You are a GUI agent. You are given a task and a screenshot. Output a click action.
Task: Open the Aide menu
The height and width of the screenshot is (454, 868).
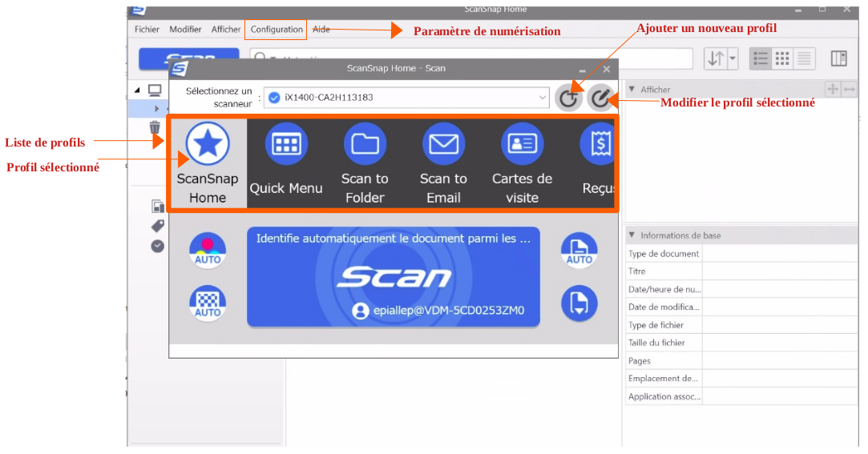pyautogui.click(x=321, y=30)
